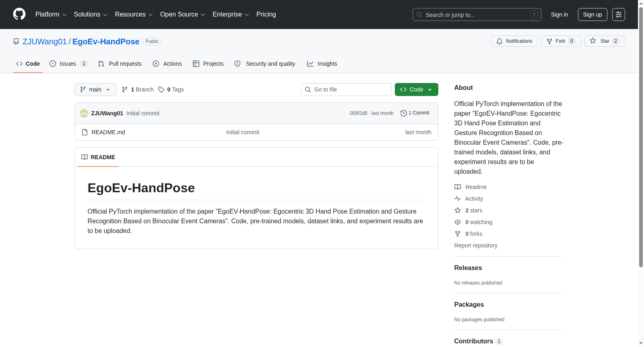View the 1 Branch link
Screen dimensions: 644x347
click(138, 89)
